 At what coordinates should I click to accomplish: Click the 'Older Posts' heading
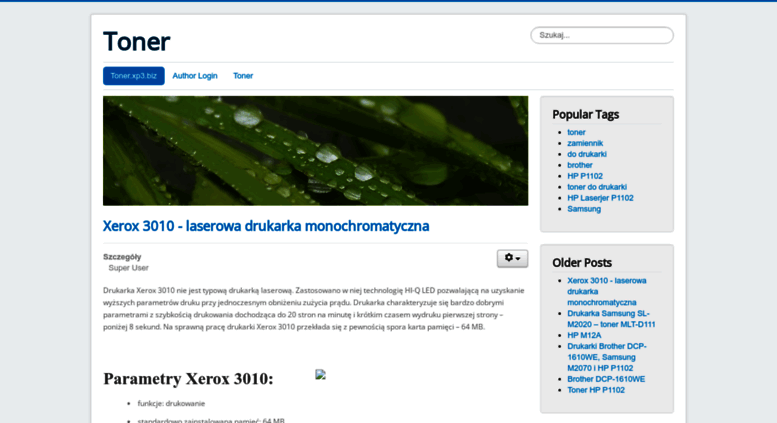(x=582, y=263)
